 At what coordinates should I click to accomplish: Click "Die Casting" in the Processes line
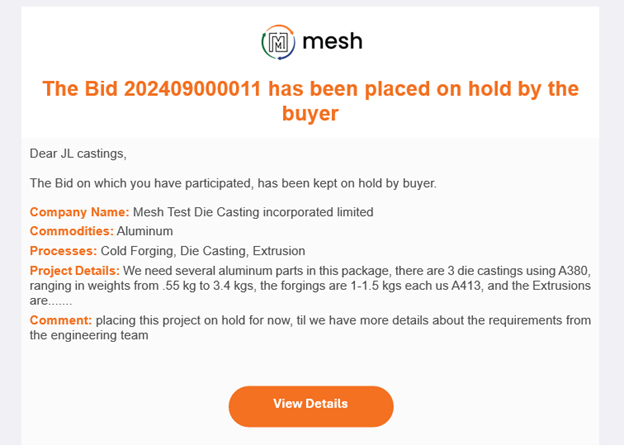[212, 251]
